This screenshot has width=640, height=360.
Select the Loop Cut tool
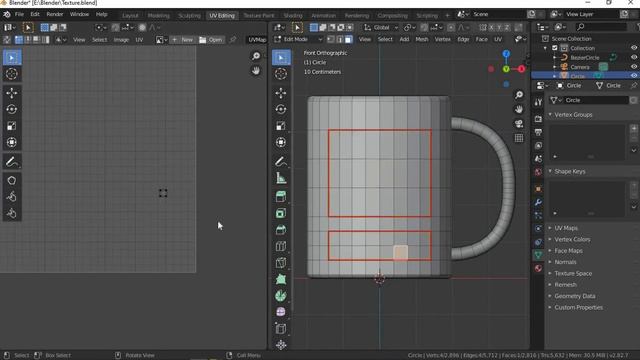tap(281, 246)
